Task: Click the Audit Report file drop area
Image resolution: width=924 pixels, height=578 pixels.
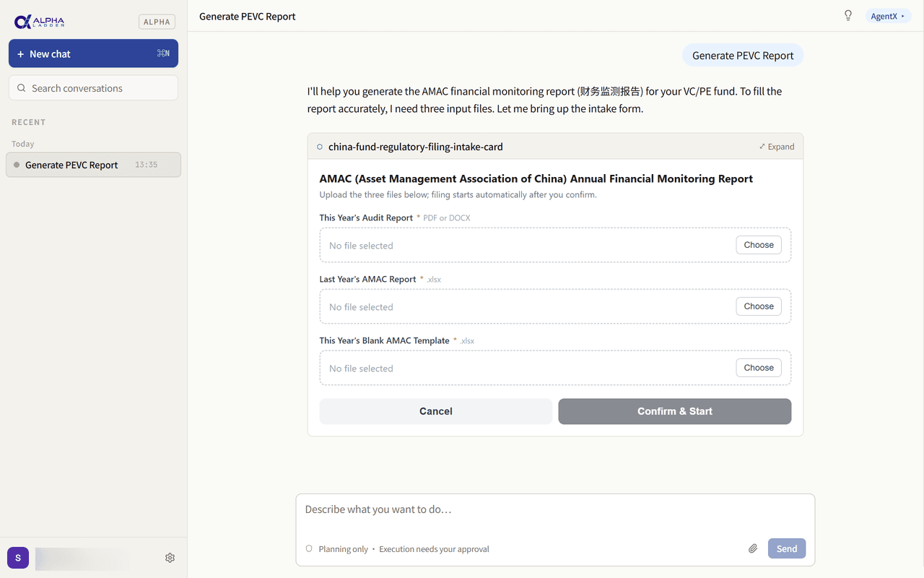Action: (x=555, y=245)
